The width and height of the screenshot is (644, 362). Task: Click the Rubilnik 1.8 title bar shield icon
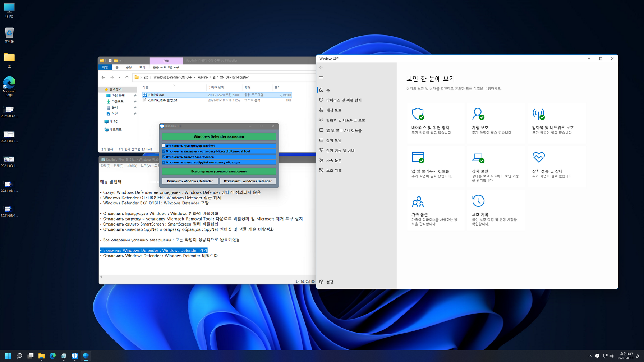click(x=162, y=126)
